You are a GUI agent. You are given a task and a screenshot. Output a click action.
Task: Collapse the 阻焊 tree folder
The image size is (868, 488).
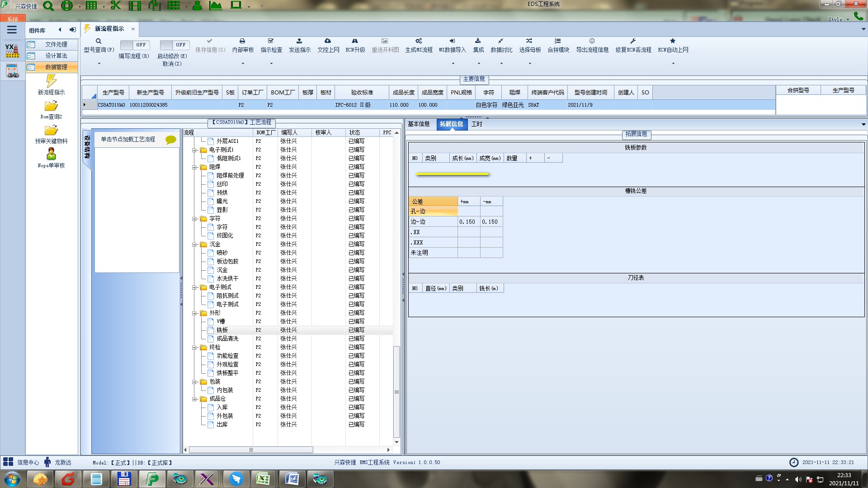(194, 167)
